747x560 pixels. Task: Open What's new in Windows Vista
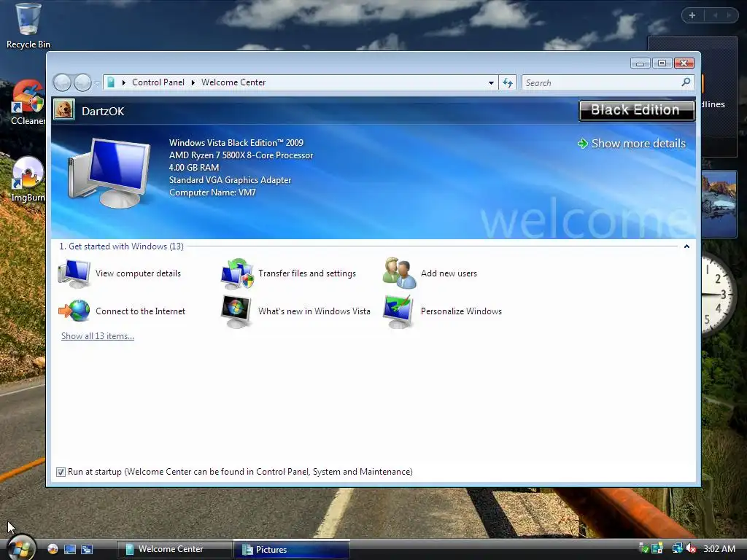[x=296, y=311]
